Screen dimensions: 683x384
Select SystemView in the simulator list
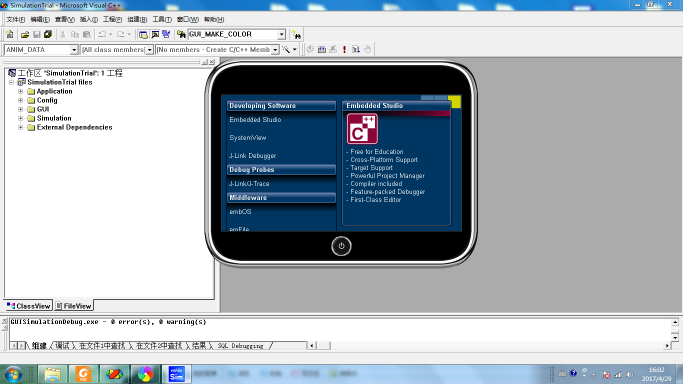point(248,138)
